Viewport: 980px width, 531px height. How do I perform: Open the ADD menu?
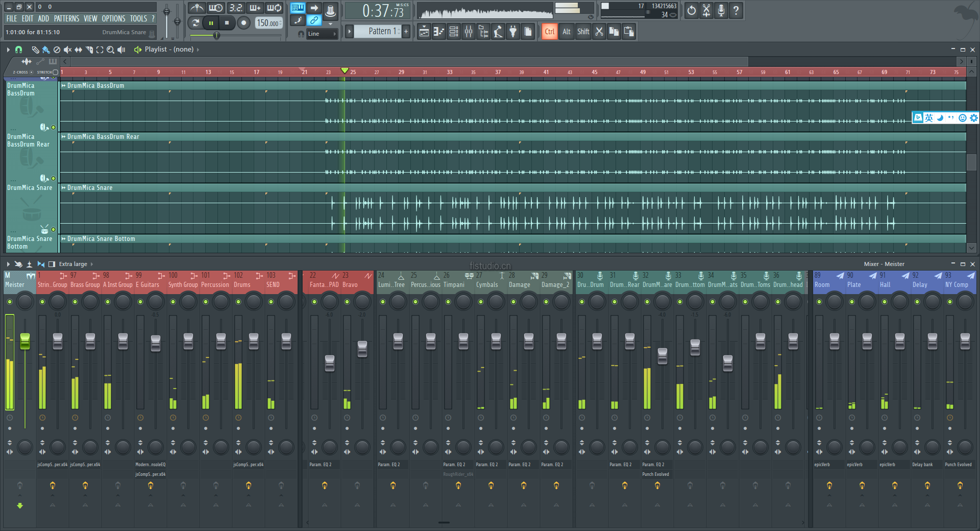43,18
